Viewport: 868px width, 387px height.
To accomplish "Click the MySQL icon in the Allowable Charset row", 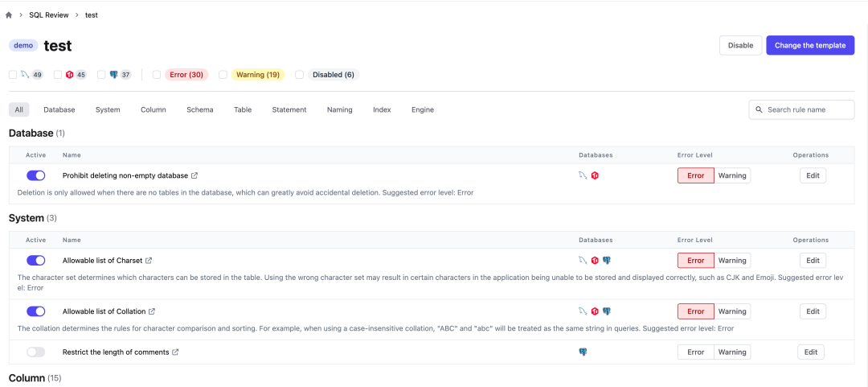I will point(583,261).
